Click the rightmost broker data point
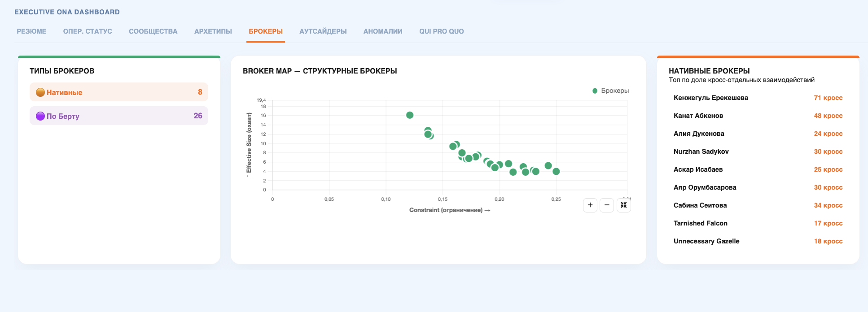 pos(556,171)
